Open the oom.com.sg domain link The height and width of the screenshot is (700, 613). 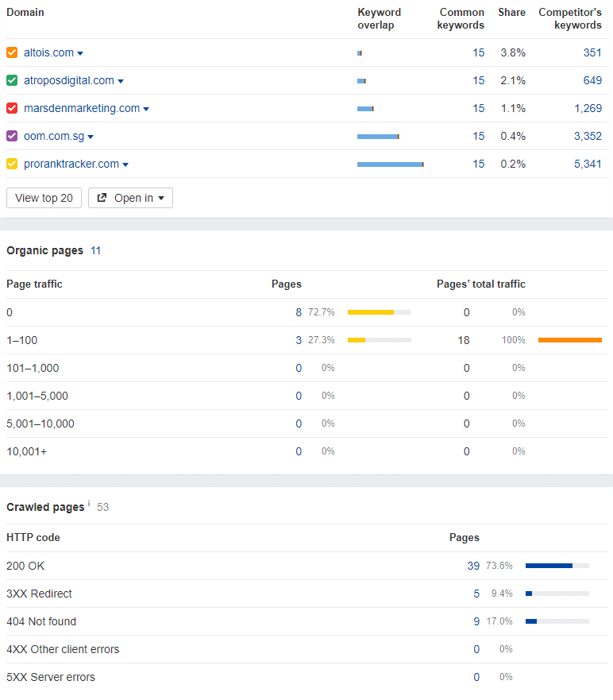[54, 136]
